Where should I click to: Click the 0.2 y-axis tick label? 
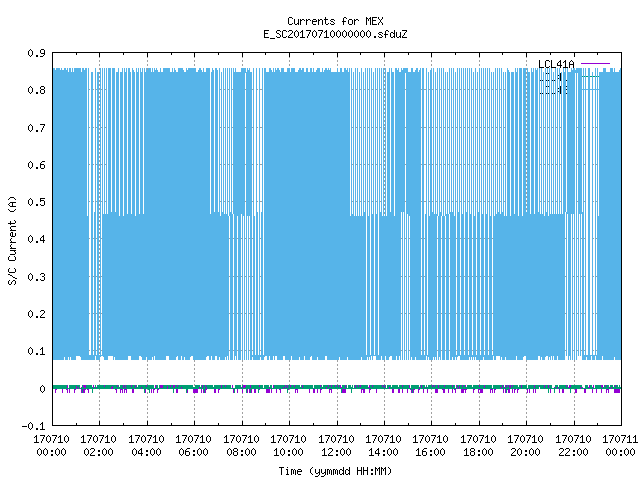36,314
